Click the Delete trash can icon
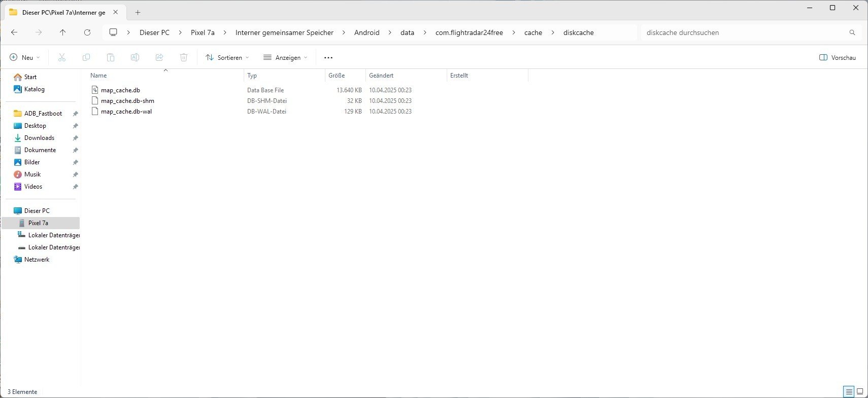This screenshot has height=398, width=868. [184, 57]
